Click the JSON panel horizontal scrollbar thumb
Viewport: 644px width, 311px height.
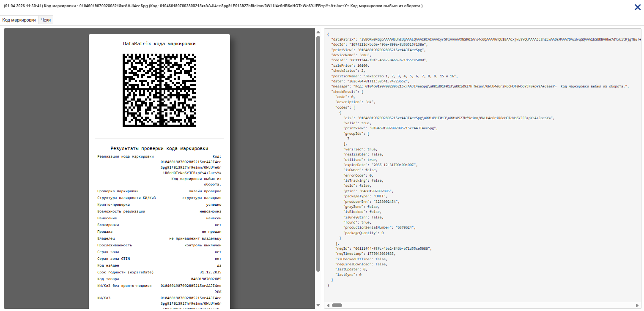point(337,305)
